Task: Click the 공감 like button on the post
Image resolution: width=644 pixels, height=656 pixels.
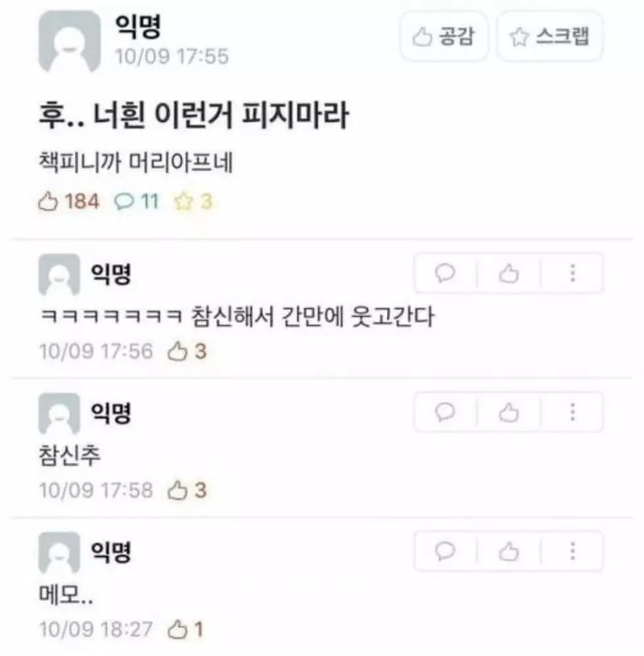Action: (x=444, y=36)
